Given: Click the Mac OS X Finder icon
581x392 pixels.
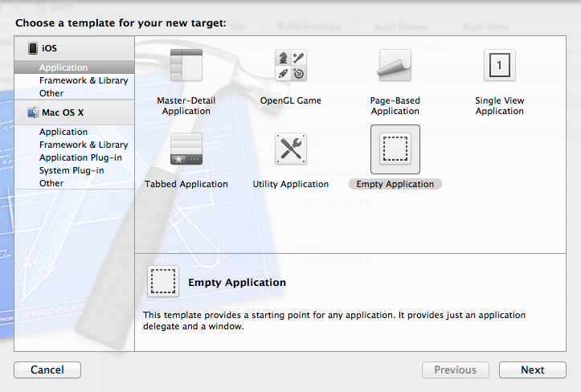Looking at the screenshot, I should click(33, 112).
